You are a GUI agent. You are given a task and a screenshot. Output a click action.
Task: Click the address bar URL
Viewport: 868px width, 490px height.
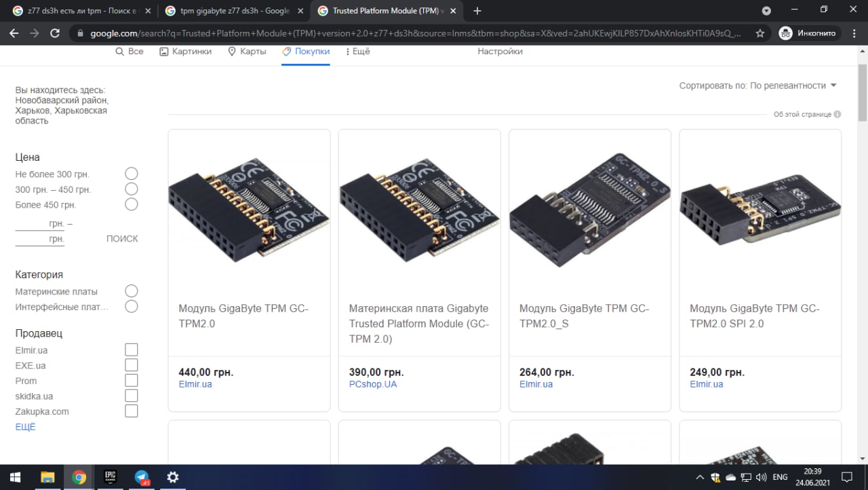coord(415,33)
